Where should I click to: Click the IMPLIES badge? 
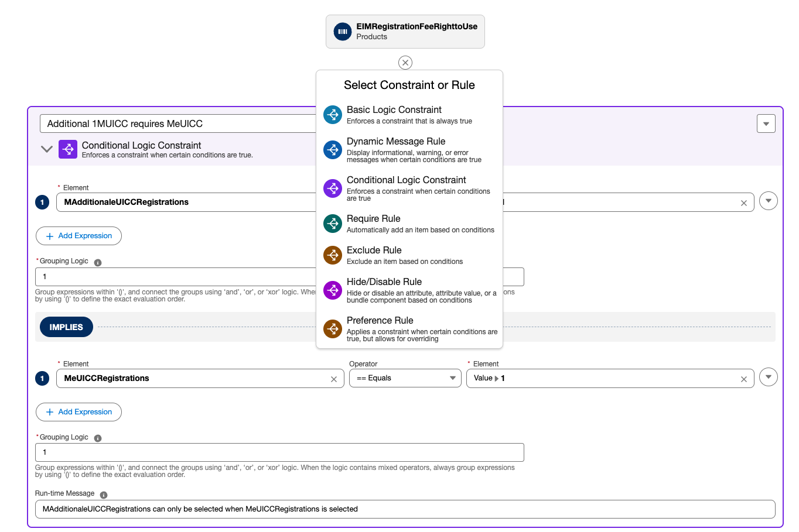(66, 327)
